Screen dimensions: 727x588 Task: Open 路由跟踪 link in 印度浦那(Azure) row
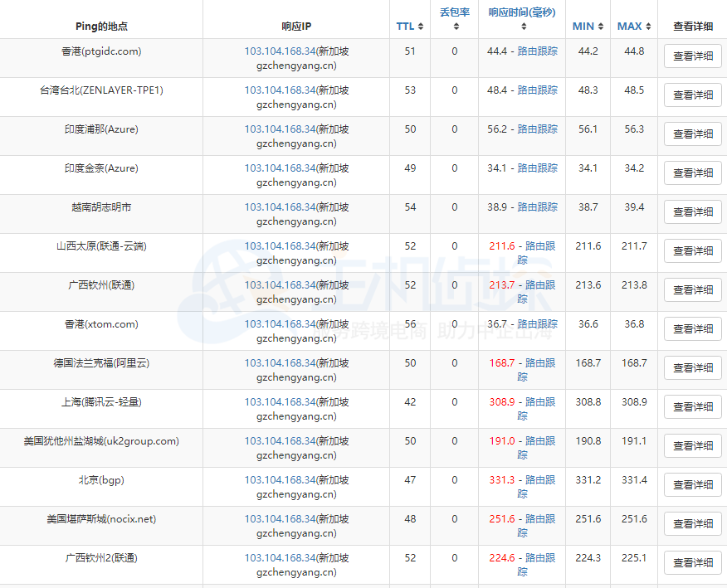coord(538,129)
